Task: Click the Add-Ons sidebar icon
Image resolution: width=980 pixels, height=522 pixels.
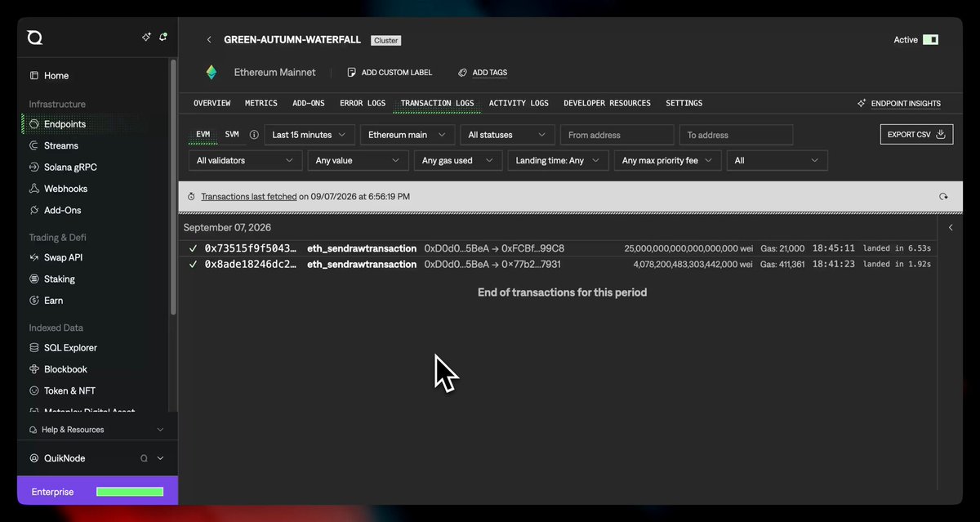Action: (34, 211)
